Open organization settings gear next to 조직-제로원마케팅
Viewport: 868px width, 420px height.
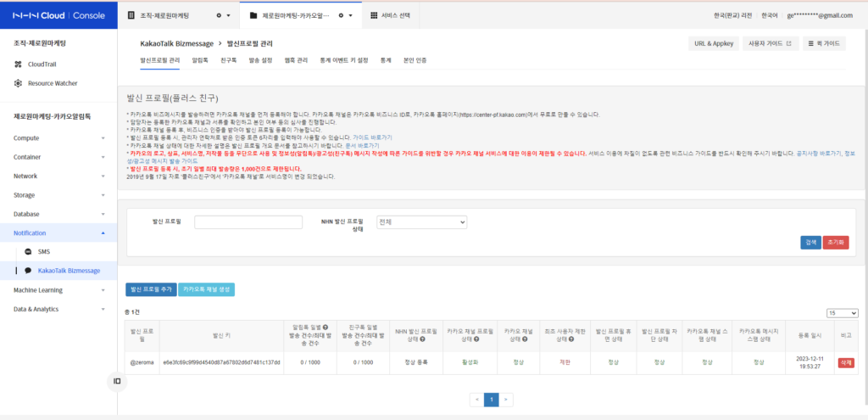[220, 15]
